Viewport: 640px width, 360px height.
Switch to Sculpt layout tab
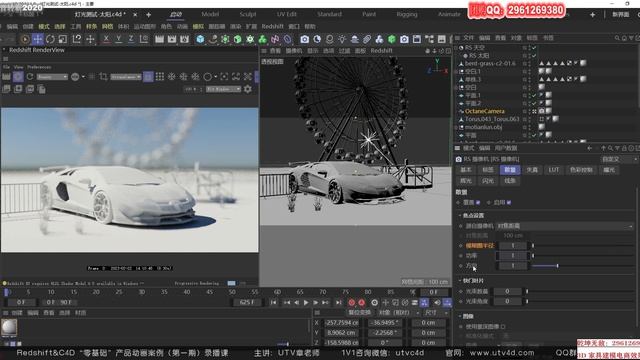click(x=248, y=14)
